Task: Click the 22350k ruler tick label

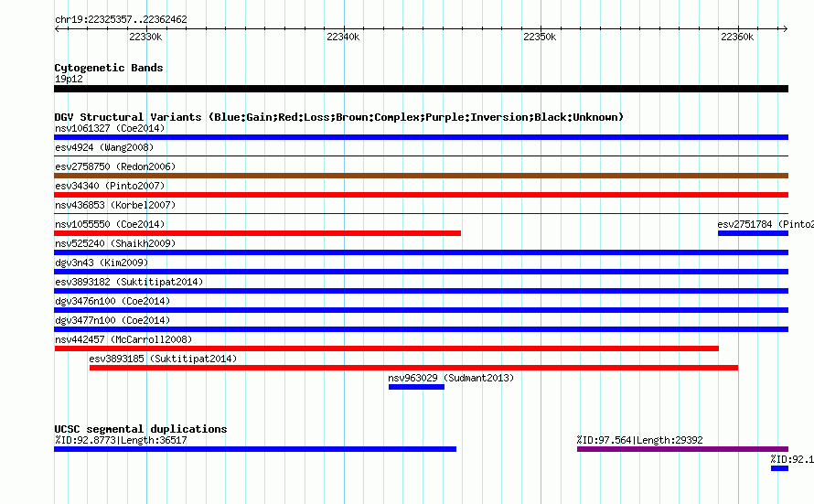Action: click(540, 37)
